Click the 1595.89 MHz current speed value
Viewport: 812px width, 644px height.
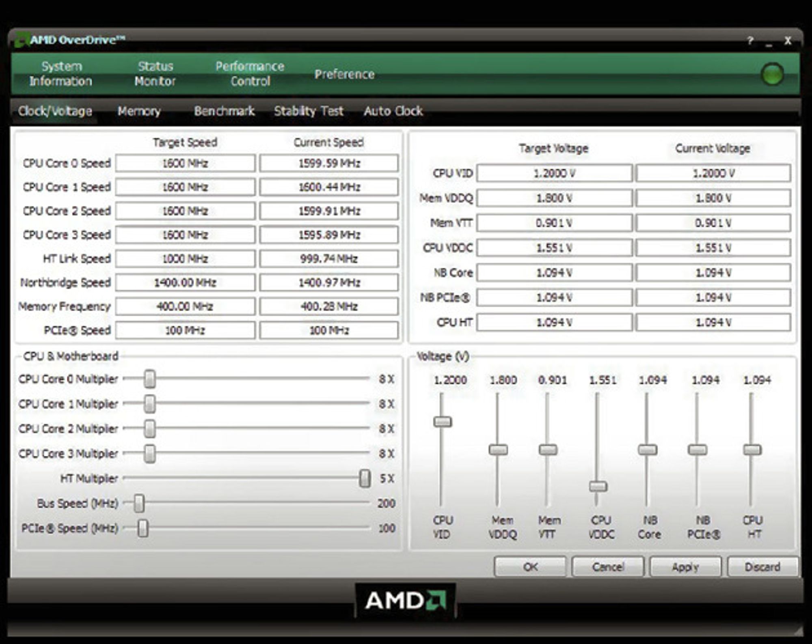(x=329, y=235)
